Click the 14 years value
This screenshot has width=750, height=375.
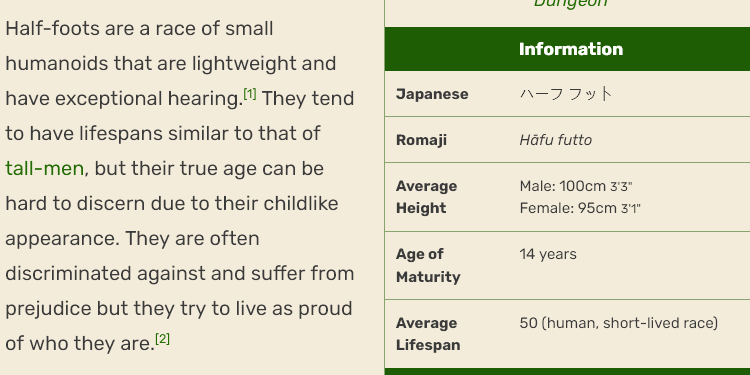[548, 254]
